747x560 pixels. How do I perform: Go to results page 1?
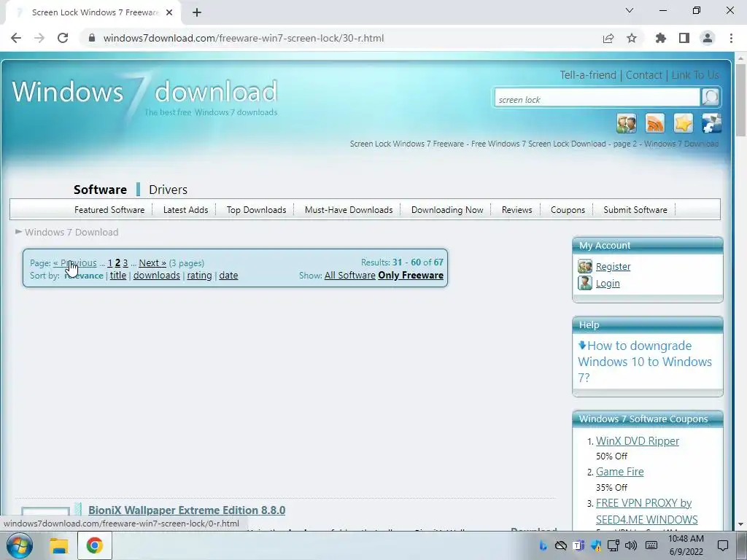(x=110, y=262)
